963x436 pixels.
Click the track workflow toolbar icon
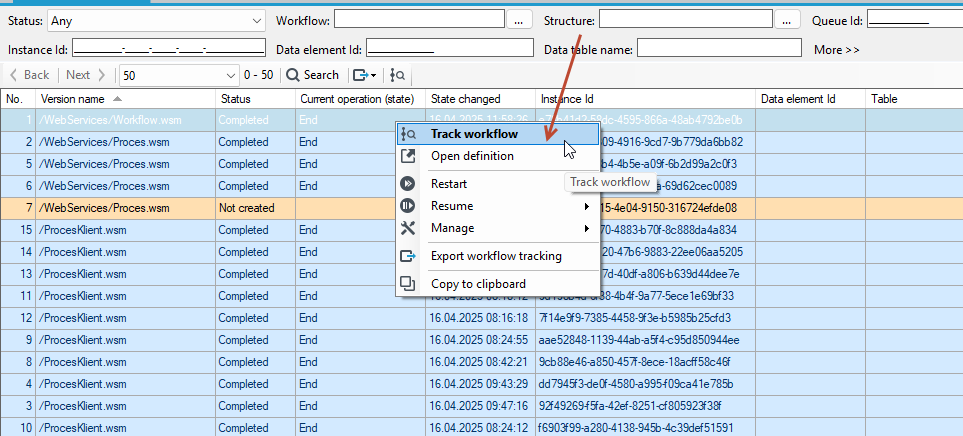point(397,75)
